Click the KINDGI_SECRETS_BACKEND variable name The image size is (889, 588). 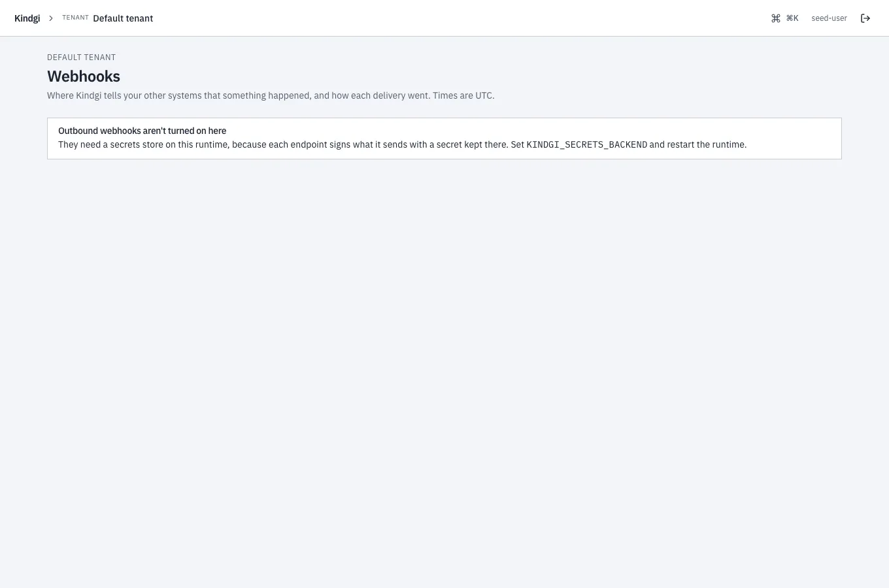coord(587,145)
